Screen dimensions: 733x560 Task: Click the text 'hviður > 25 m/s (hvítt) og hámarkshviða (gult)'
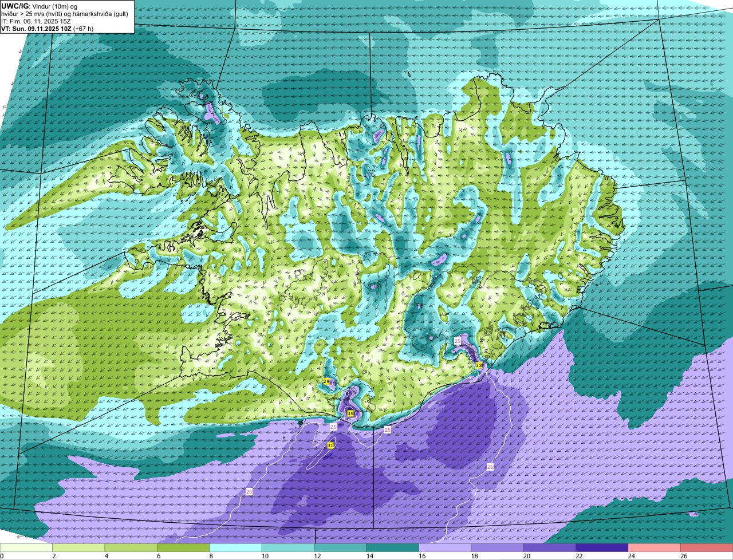pos(66,13)
